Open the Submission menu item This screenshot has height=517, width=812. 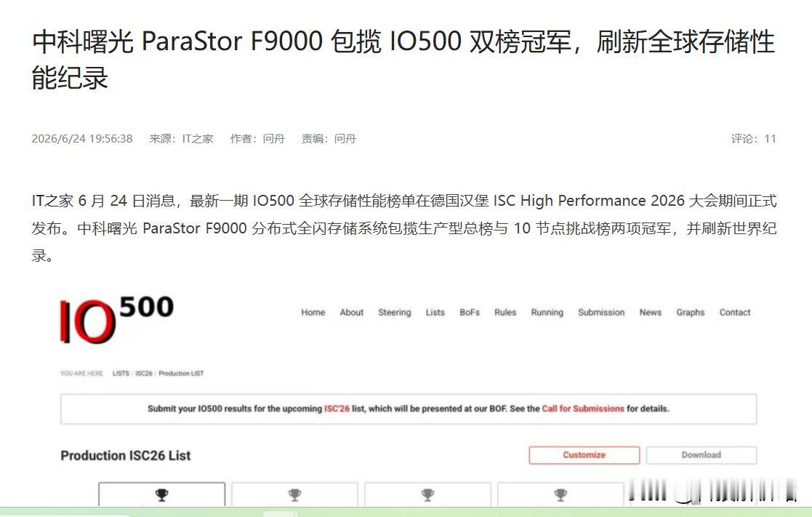(x=601, y=313)
